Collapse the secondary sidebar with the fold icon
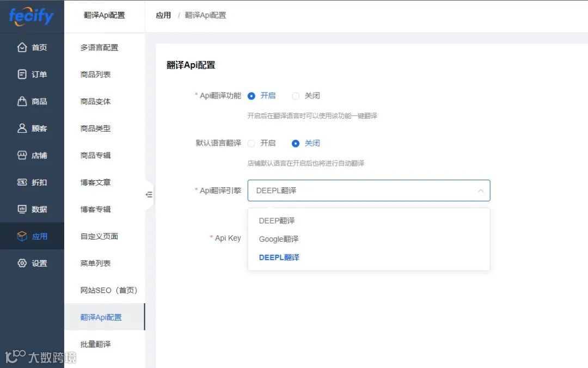The width and height of the screenshot is (588, 368). pyautogui.click(x=149, y=194)
